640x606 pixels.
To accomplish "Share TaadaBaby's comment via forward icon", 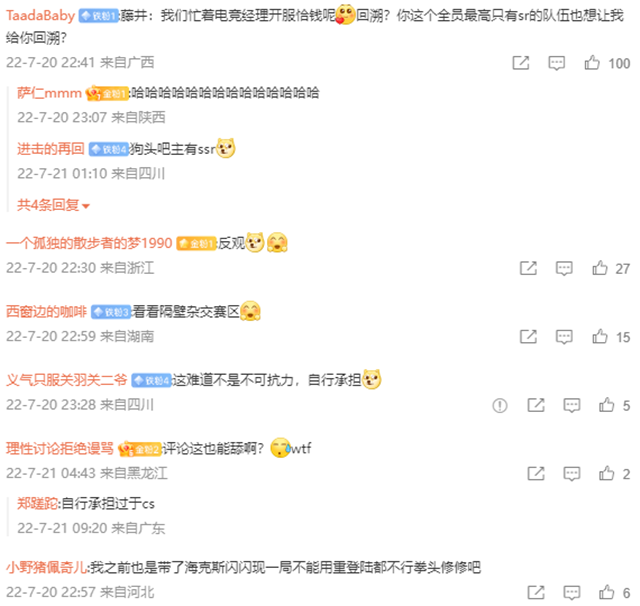I will [521, 63].
